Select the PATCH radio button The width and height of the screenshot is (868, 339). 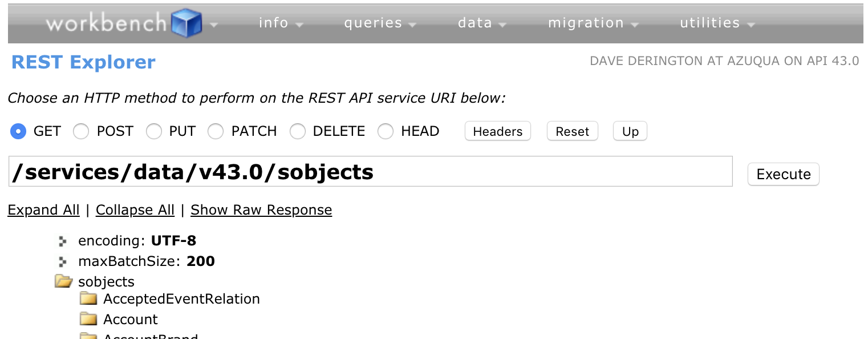tap(216, 131)
